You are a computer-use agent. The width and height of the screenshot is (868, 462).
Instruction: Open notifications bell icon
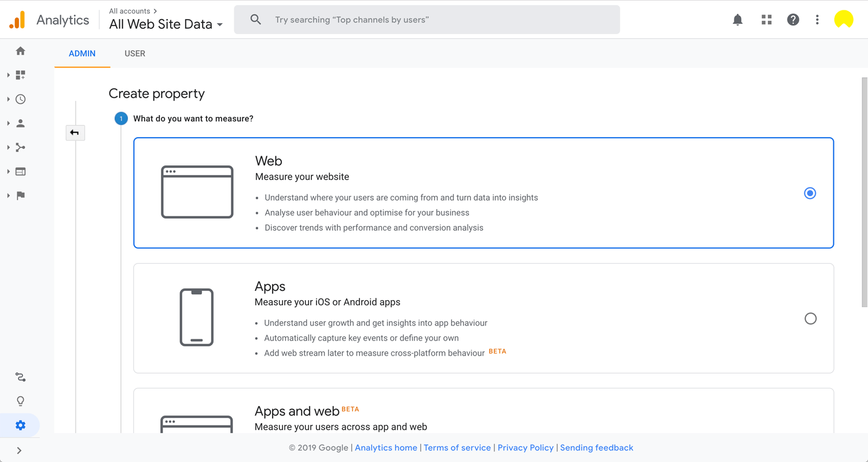click(x=738, y=20)
